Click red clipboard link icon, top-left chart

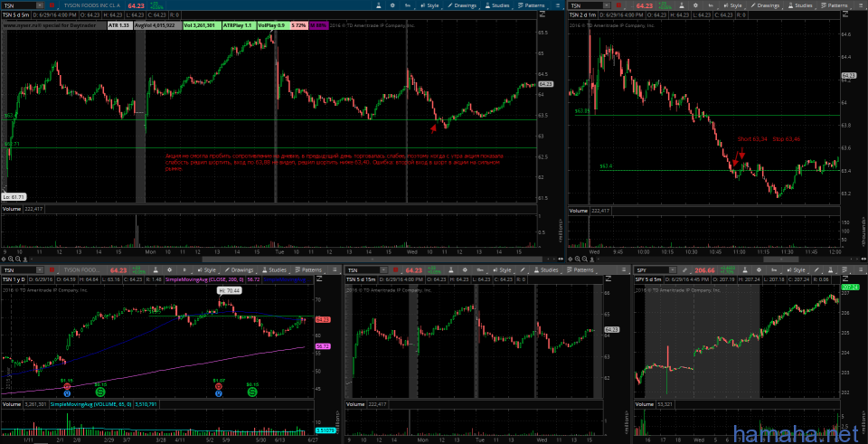click(52, 5)
